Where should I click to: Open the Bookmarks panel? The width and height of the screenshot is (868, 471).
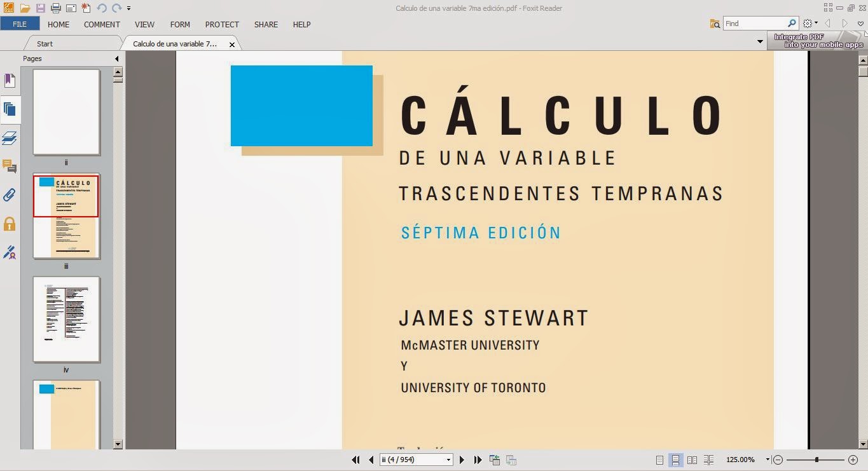click(10, 81)
